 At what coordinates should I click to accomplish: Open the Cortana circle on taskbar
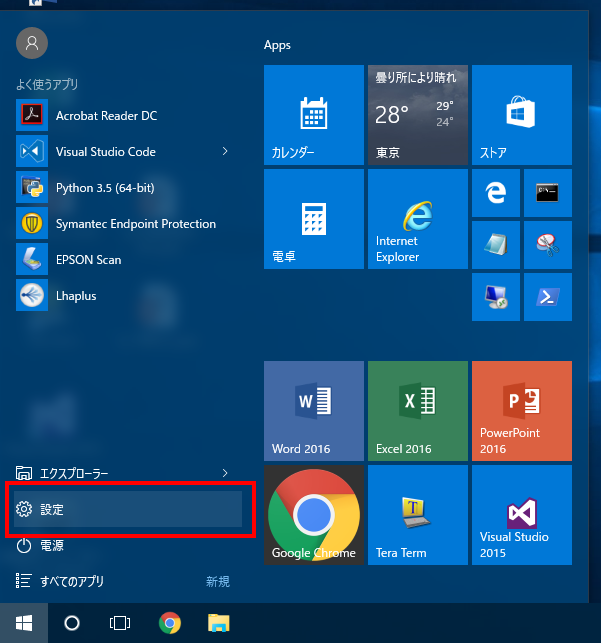[72, 623]
